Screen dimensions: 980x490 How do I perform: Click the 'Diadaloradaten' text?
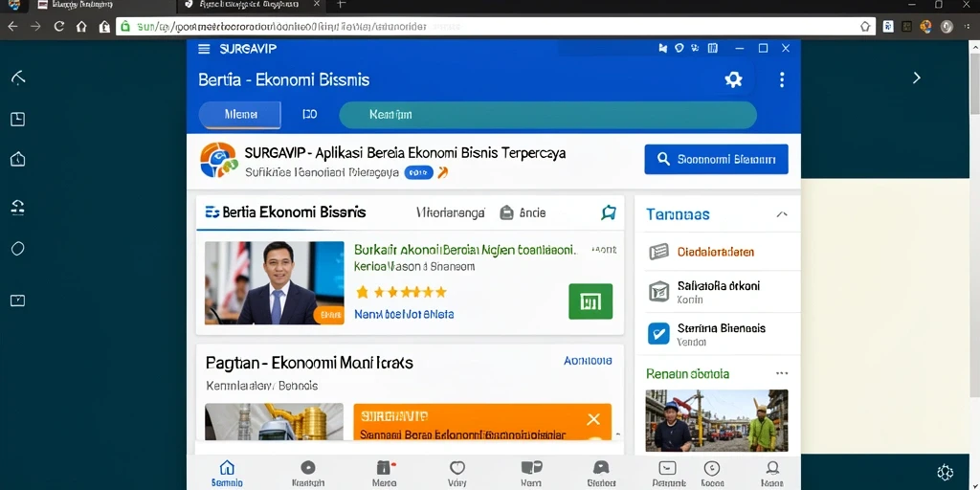coord(716,252)
